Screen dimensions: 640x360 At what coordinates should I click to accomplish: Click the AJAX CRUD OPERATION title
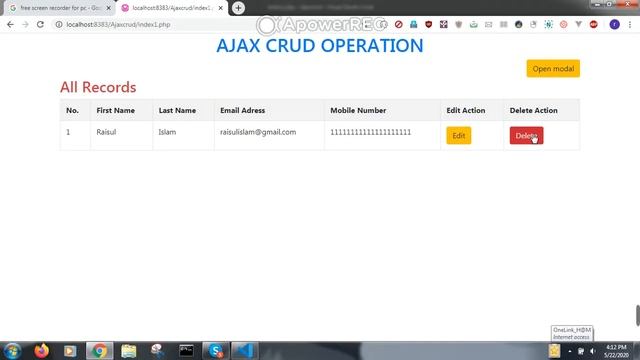click(320, 45)
